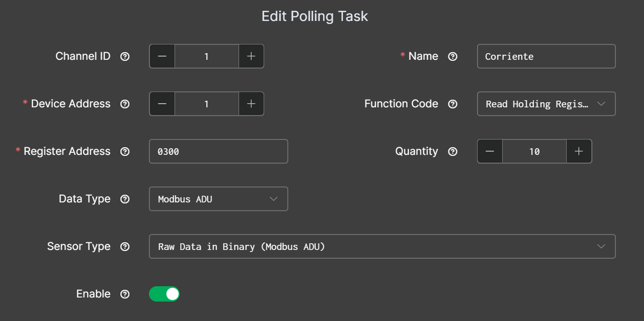Increment the Device Address value
Viewport: 644px width, 321px height.
(x=251, y=104)
